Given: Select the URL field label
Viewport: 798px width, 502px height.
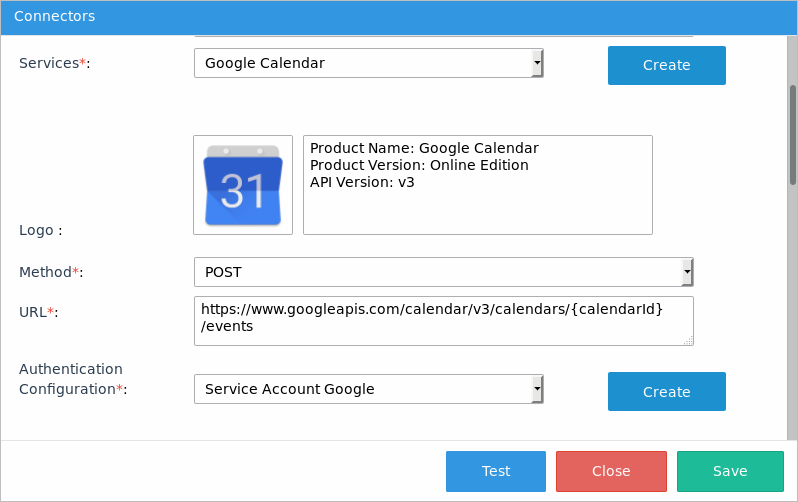Looking at the screenshot, I should pyautogui.click(x=38, y=312).
